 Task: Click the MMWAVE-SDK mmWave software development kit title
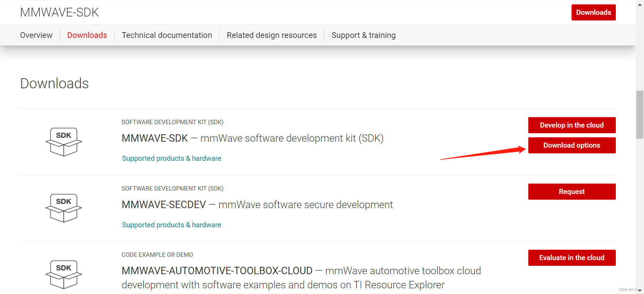[253, 138]
